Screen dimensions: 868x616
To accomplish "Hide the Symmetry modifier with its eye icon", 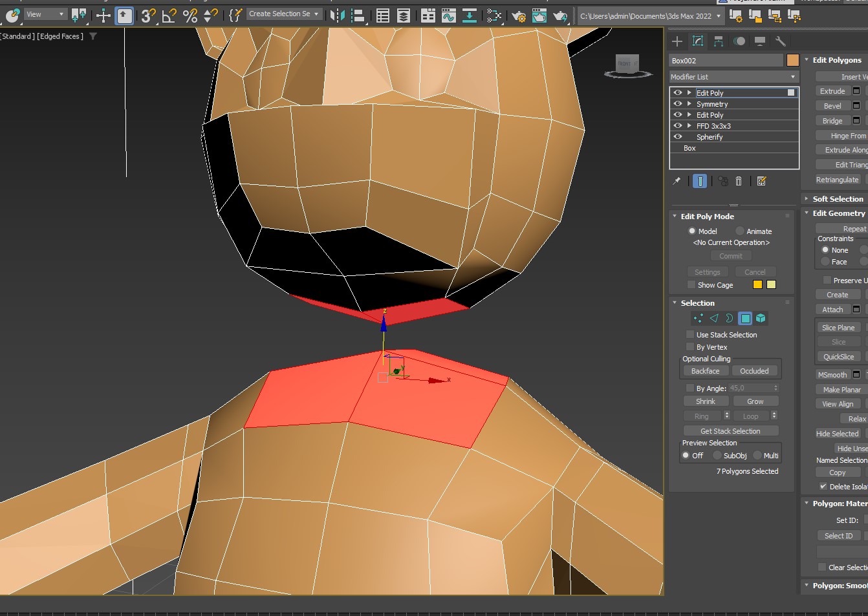I will [x=678, y=103].
